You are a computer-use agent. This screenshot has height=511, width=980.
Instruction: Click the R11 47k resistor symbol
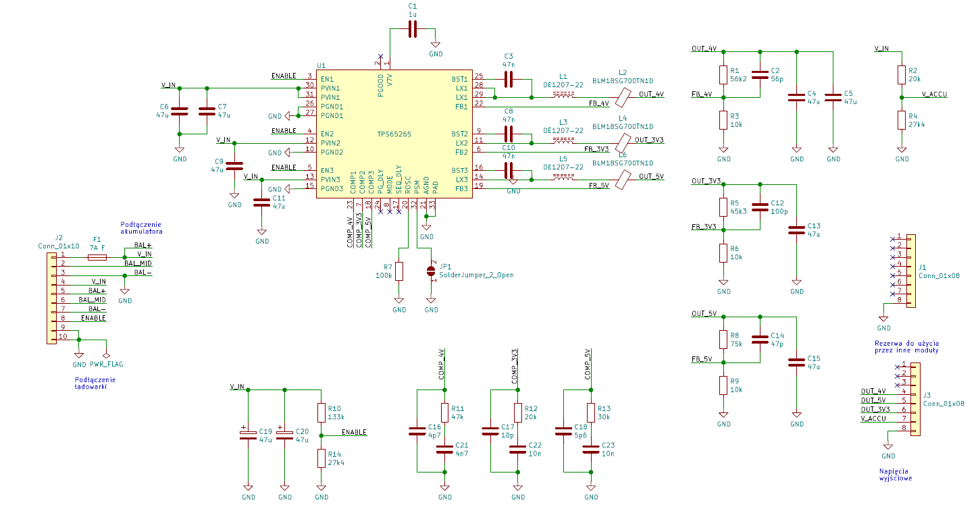pyautogui.click(x=444, y=412)
